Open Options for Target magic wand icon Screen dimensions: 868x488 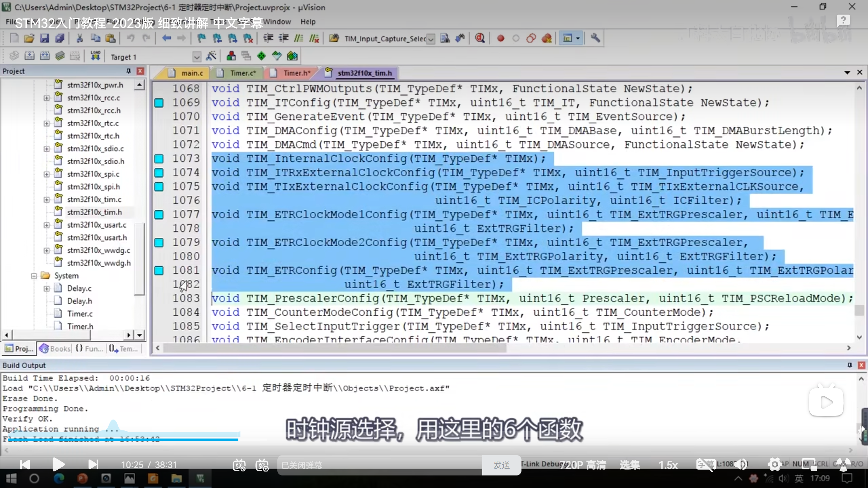[x=211, y=56]
